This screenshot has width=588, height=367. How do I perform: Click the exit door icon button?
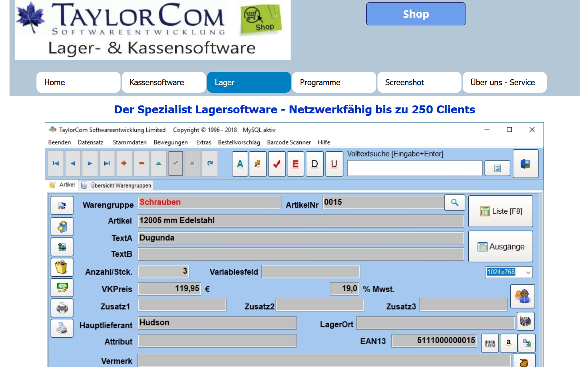tap(525, 164)
